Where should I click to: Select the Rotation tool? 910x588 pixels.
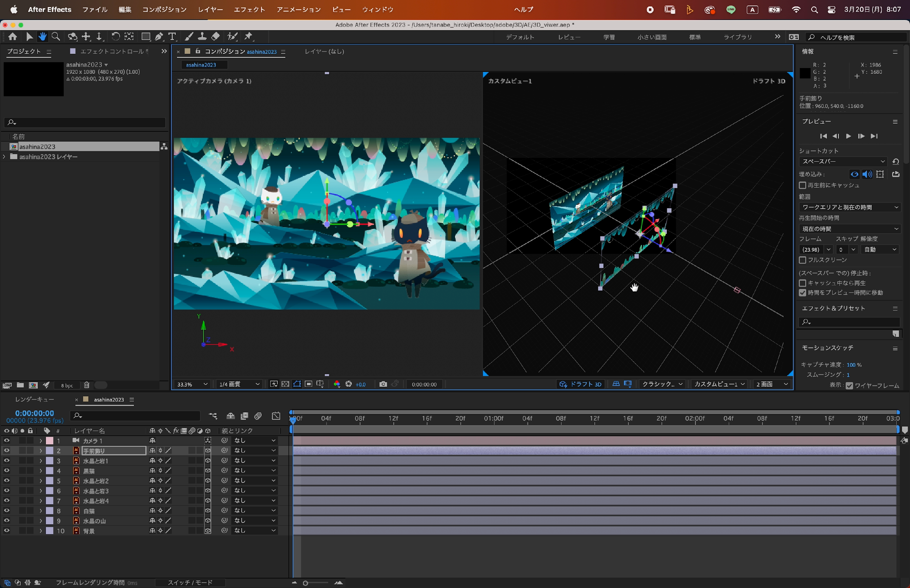[x=115, y=37]
